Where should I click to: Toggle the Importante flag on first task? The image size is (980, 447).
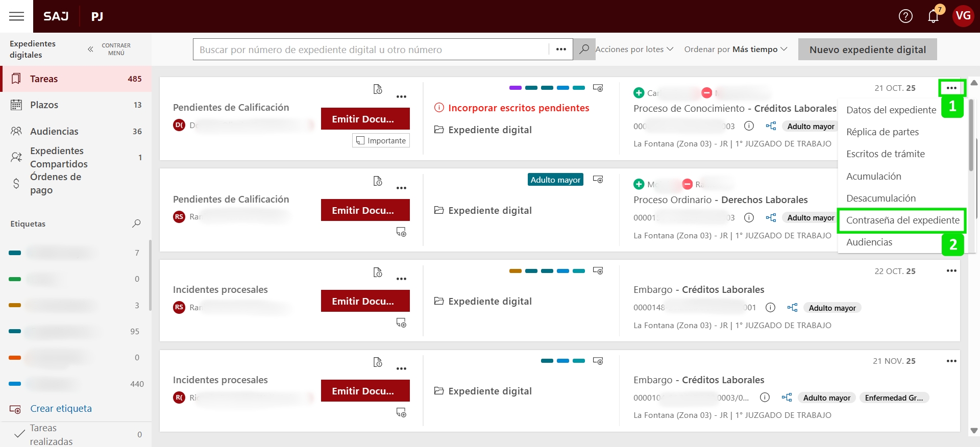point(381,140)
